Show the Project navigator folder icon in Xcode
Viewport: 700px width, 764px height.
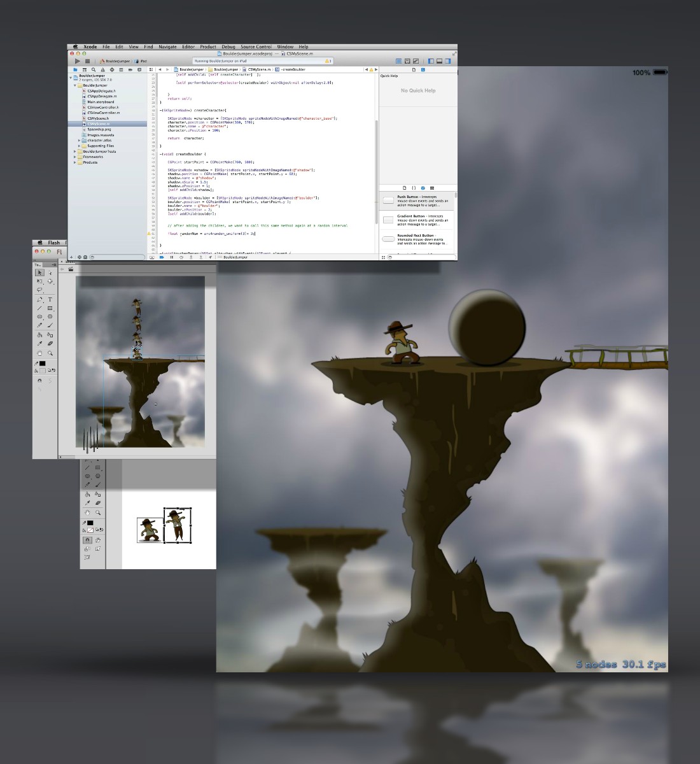point(75,70)
